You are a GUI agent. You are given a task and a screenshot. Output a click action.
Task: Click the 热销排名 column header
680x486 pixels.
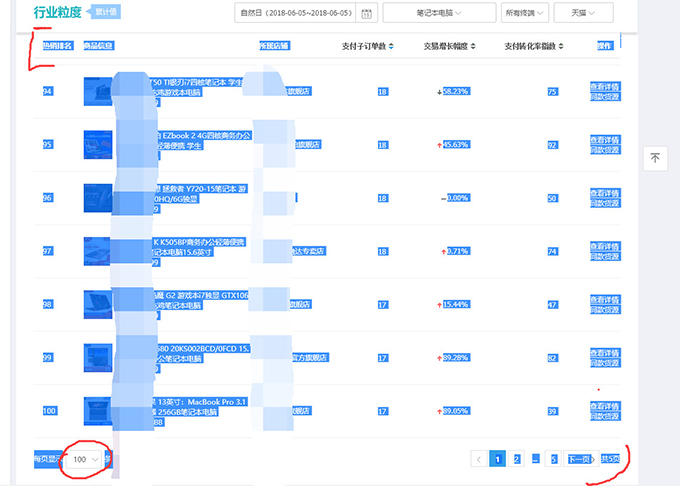tap(58, 46)
